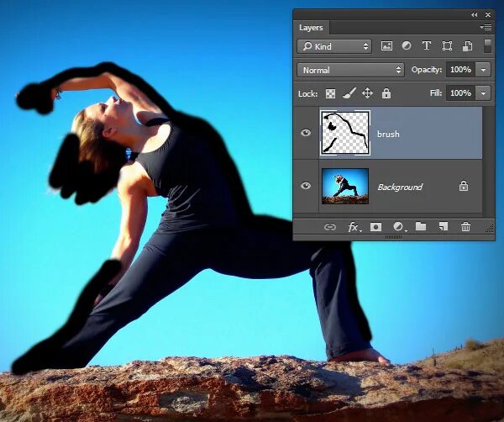The image size is (504, 422).
Task: Select the Background layer thumbnail
Action: click(345, 187)
